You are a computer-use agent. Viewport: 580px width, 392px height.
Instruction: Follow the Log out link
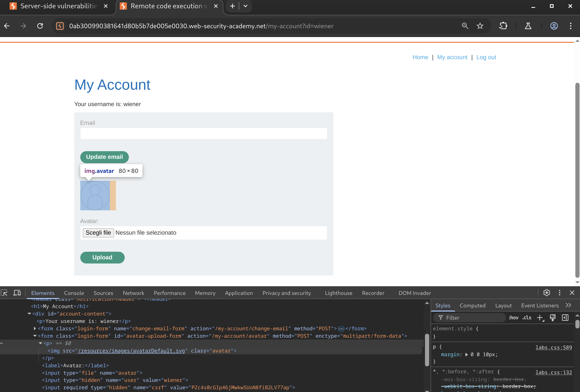pos(486,57)
